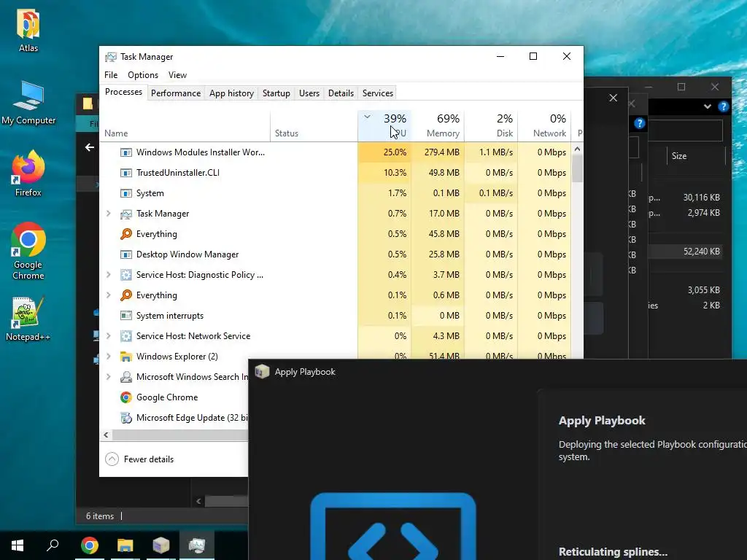Switch to the Details tab

341,93
